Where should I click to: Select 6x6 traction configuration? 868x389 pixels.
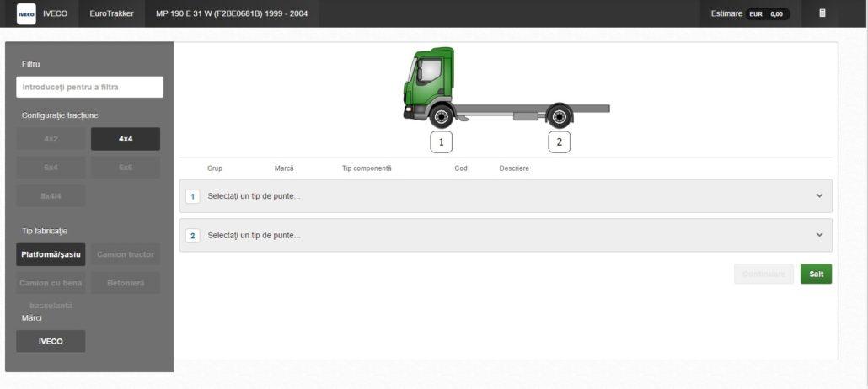point(126,167)
